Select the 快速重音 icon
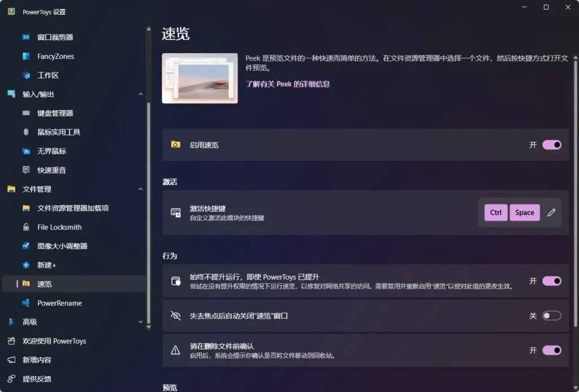The width and height of the screenshot is (579, 392). coord(26,170)
